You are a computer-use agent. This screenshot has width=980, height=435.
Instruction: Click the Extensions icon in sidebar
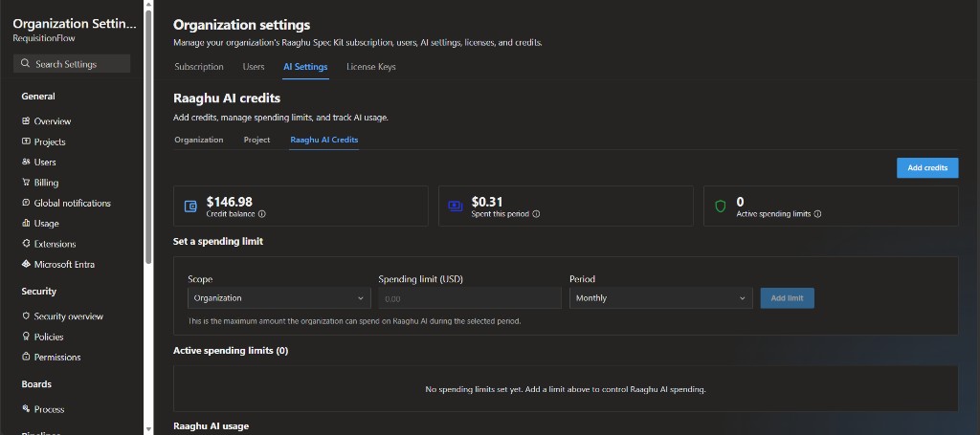click(x=26, y=244)
